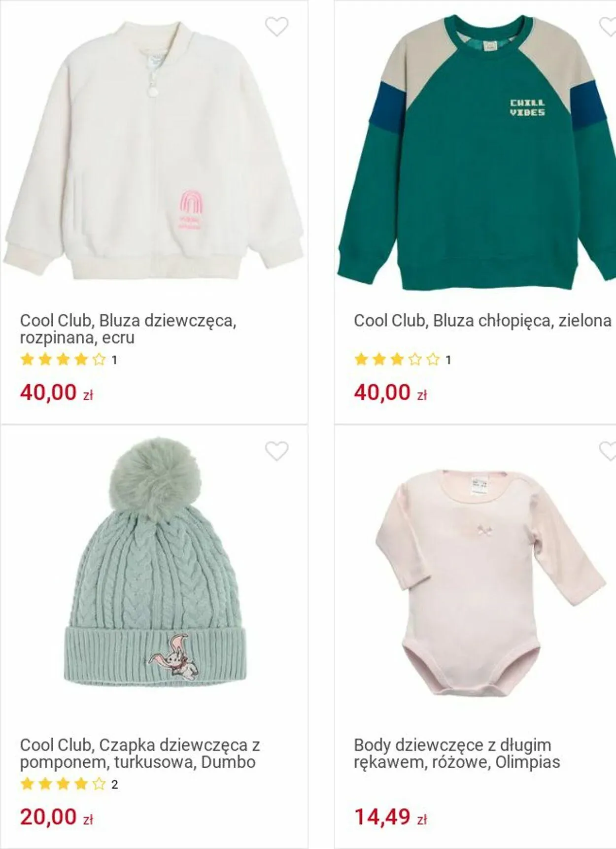Screen dimensions: 616x849
Task: Open star rating of Dumbo pompom hat
Action: point(63,783)
